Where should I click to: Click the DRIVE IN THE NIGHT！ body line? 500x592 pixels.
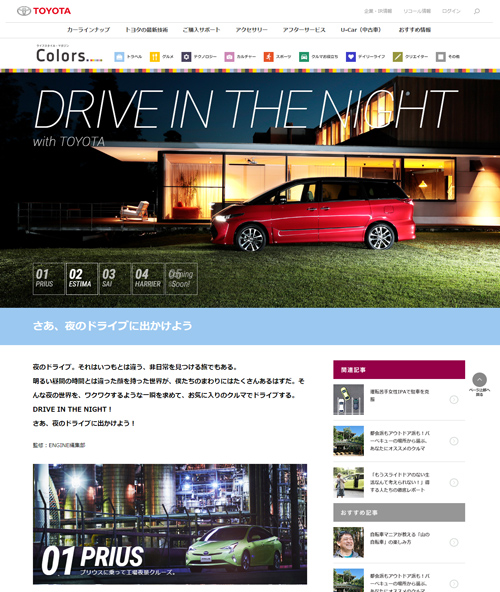72,409
